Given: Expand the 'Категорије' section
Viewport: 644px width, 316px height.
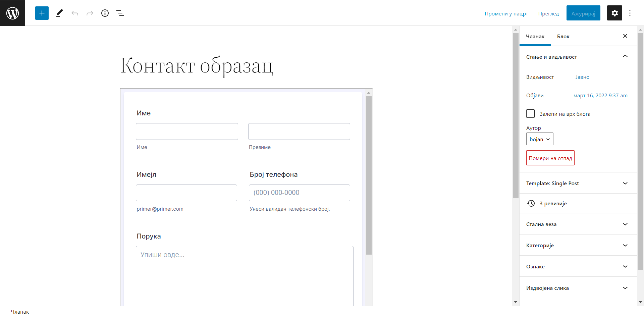Looking at the screenshot, I should 578,245.
